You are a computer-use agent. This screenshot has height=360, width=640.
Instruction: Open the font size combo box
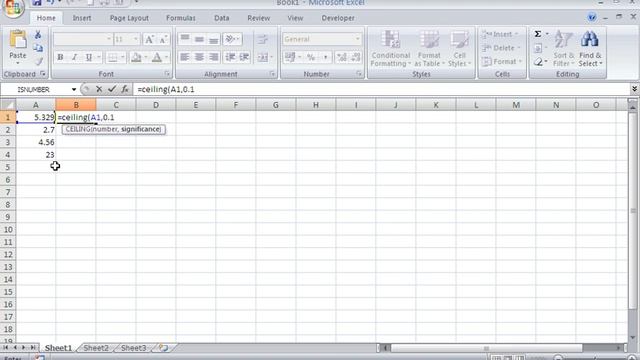[127, 39]
